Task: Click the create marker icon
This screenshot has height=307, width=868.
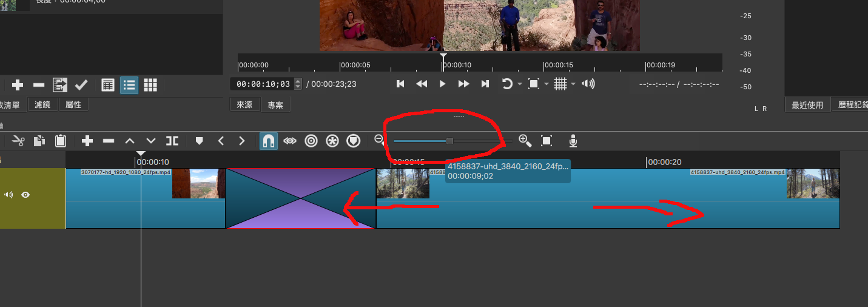Action: (x=199, y=141)
